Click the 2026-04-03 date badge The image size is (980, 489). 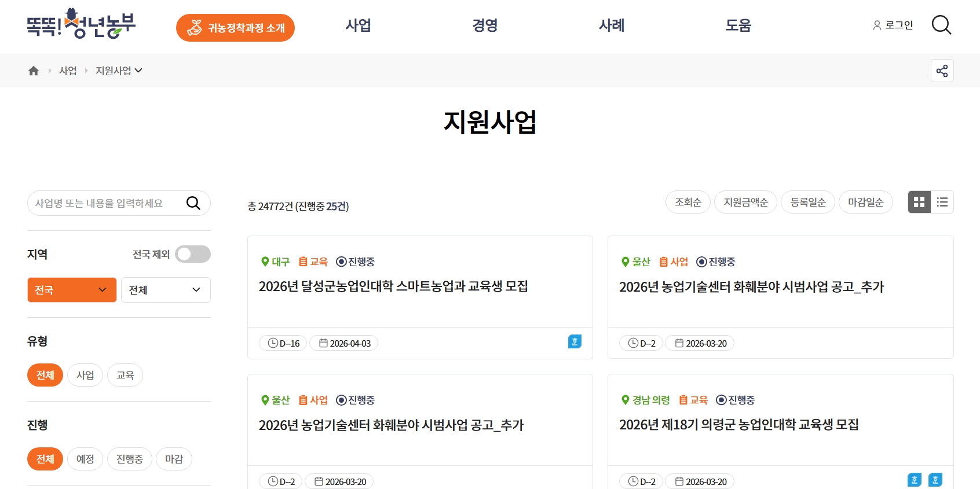(344, 343)
